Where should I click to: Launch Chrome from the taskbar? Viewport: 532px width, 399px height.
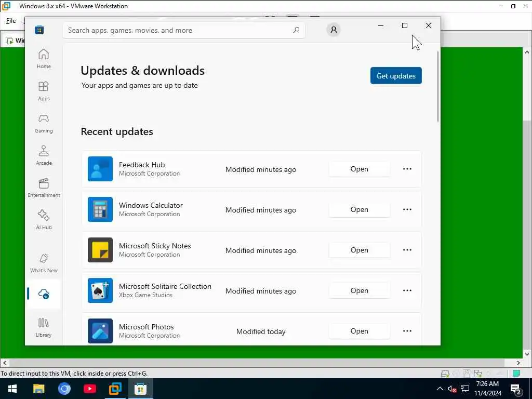point(64,389)
